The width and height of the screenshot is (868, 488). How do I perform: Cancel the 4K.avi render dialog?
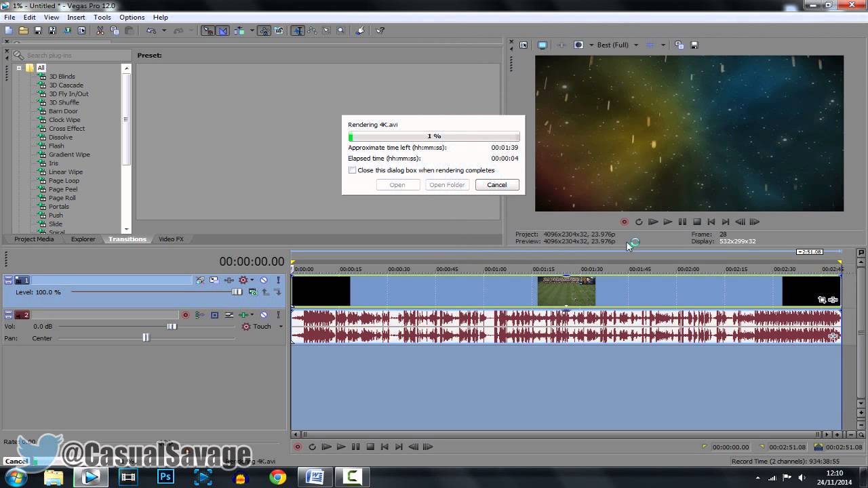point(496,184)
